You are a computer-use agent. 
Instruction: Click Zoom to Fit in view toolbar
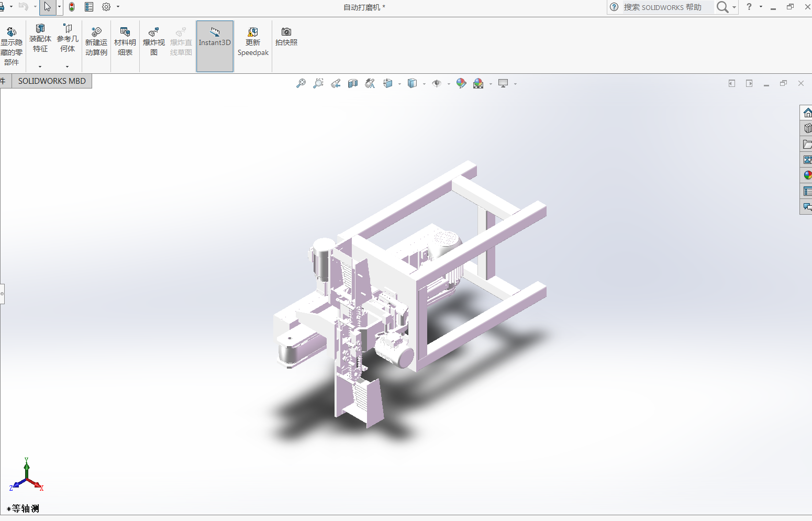301,83
